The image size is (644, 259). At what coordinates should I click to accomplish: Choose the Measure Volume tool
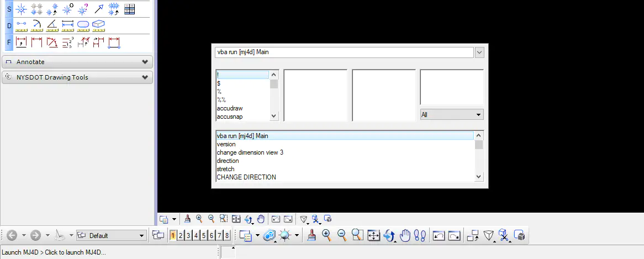pyautogui.click(x=99, y=25)
